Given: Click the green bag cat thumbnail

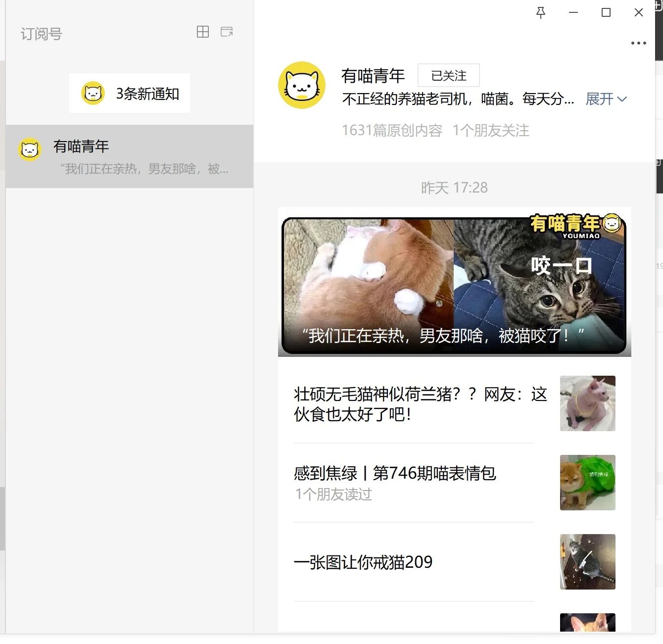Looking at the screenshot, I should pos(588,483).
